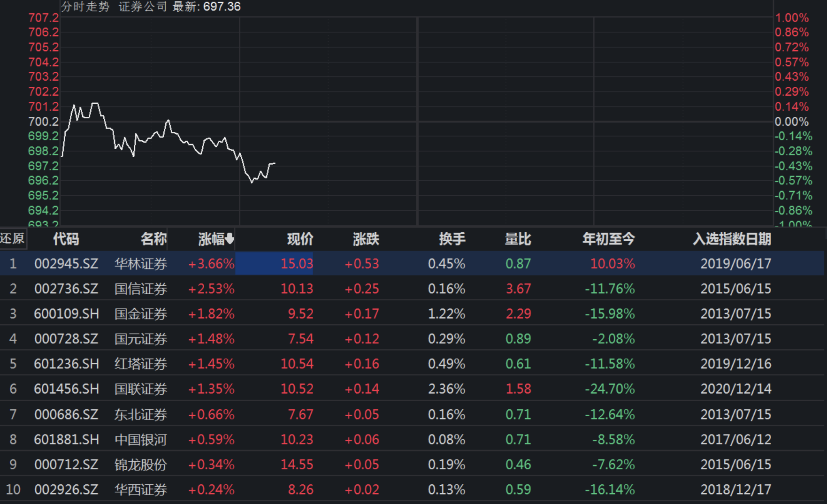The width and height of the screenshot is (827, 504).
Task: Select stock code 000728.SZ
Action: 66,339
